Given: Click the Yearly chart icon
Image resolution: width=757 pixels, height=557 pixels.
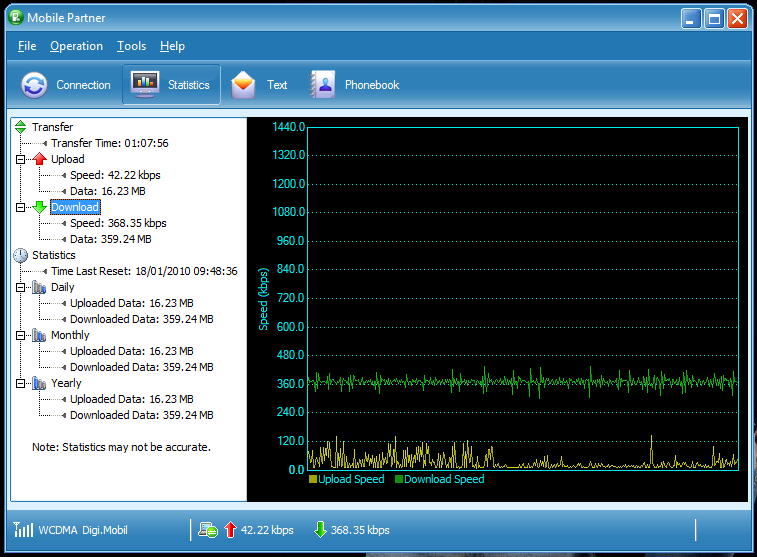Looking at the screenshot, I should pyautogui.click(x=39, y=383).
